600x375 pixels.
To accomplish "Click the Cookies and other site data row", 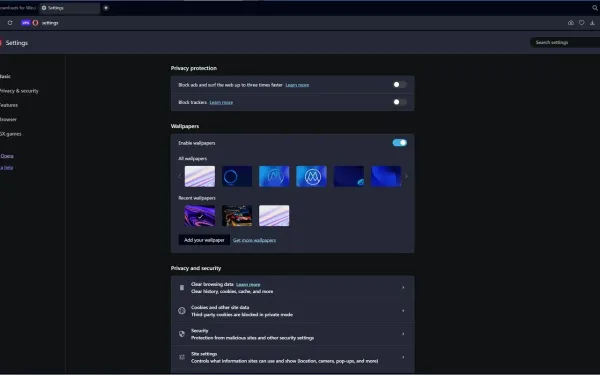I will tap(292, 311).
